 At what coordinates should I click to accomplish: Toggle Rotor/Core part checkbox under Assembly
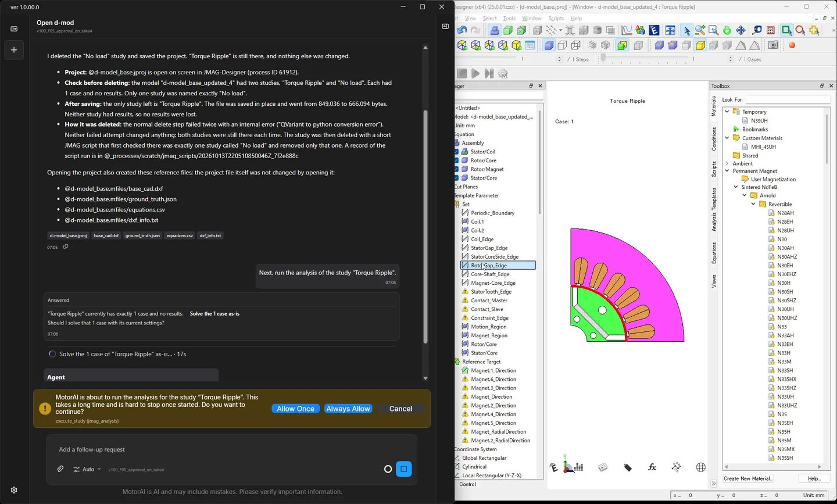coord(457,160)
